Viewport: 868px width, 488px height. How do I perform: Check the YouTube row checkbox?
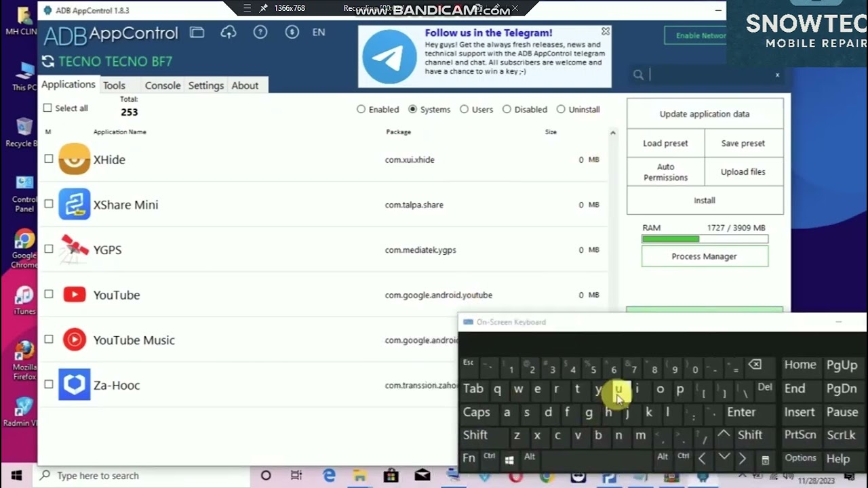click(49, 294)
